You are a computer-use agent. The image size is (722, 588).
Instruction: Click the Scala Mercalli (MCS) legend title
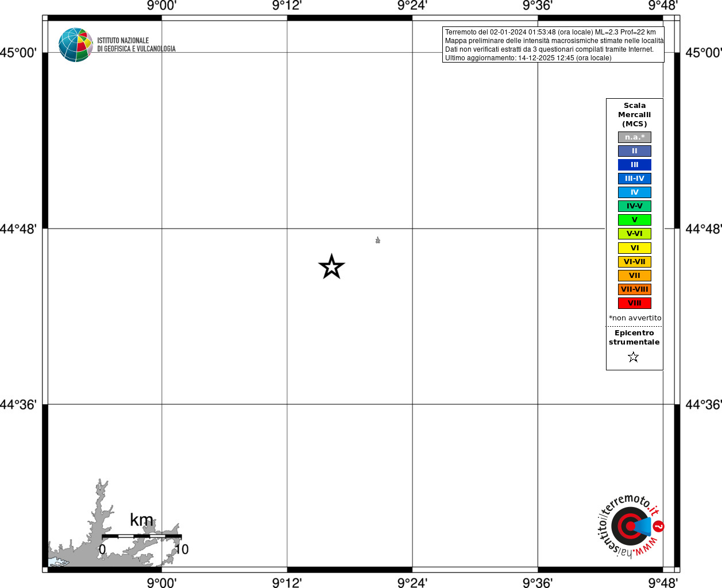click(635, 115)
